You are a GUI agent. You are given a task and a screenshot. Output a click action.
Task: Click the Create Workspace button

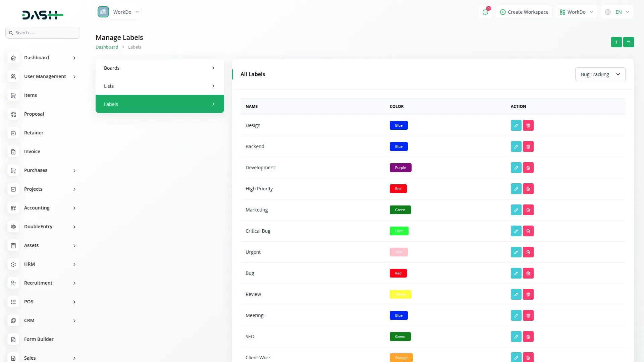(x=524, y=12)
